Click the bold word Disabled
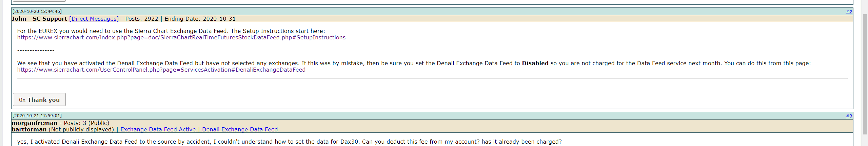The image size is (868, 146). (535, 63)
